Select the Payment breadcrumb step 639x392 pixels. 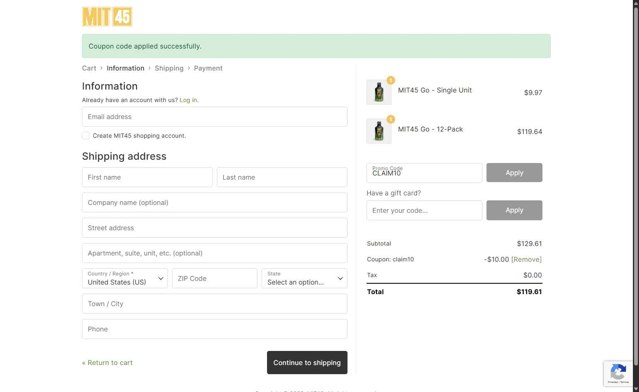coord(208,68)
